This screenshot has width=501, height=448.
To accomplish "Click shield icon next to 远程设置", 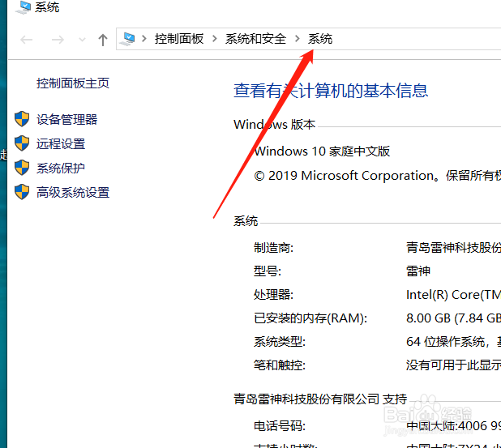I will 22,143.
